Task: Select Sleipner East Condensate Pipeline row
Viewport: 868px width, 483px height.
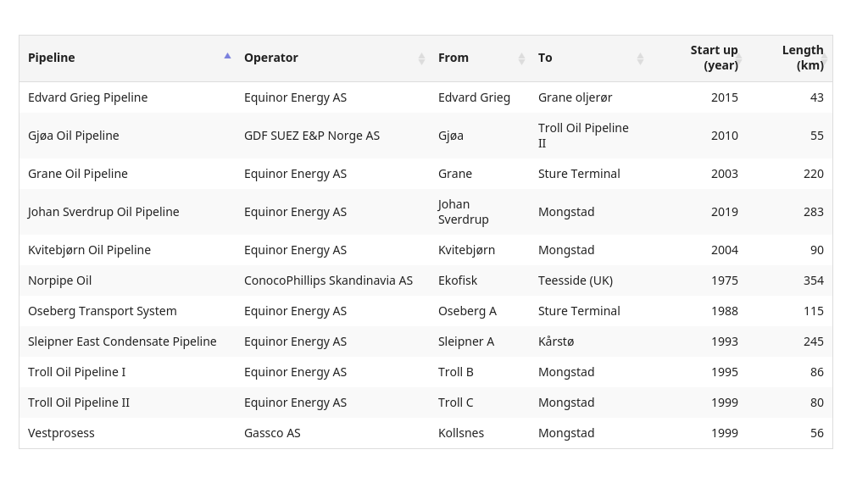Action: [x=426, y=341]
